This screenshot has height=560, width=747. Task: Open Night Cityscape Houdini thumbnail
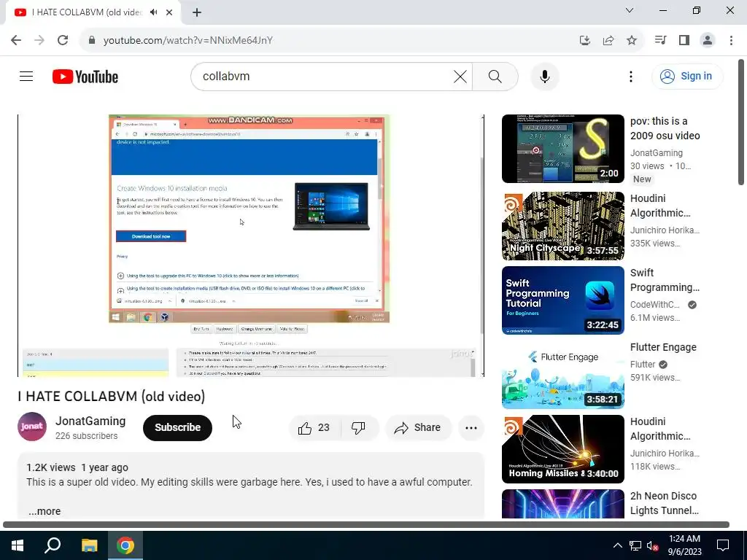click(x=562, y=226)
